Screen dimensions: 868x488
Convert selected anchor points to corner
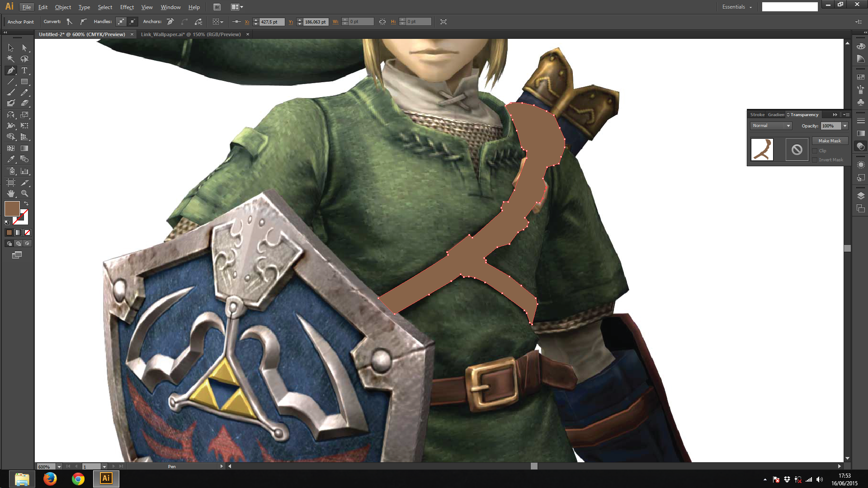click(70, 22)
